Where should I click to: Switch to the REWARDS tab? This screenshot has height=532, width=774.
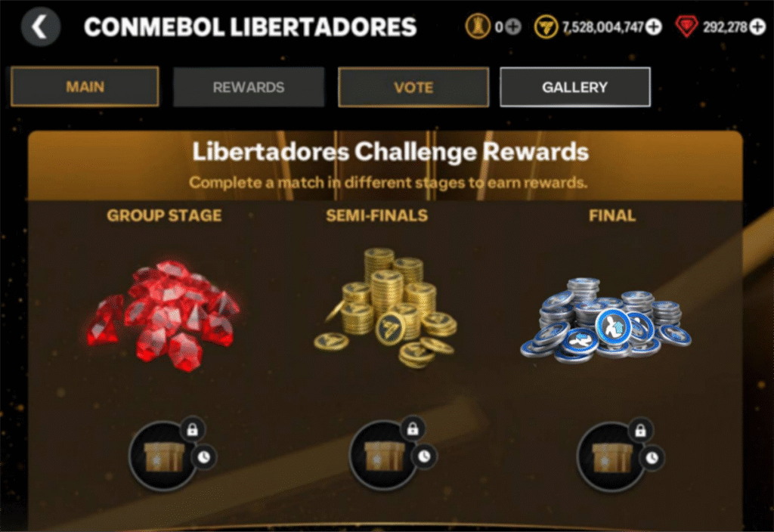(249, 88)
